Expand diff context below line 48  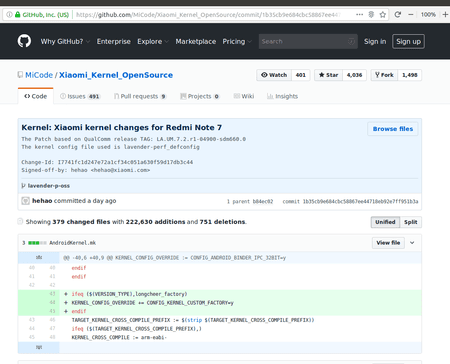click(x=39, y=347)
